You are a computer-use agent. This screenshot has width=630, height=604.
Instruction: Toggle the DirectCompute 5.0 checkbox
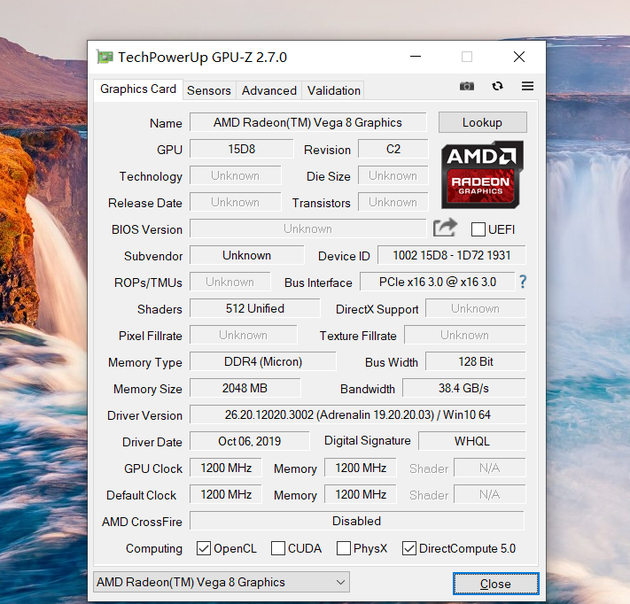(x=409, y=548)
